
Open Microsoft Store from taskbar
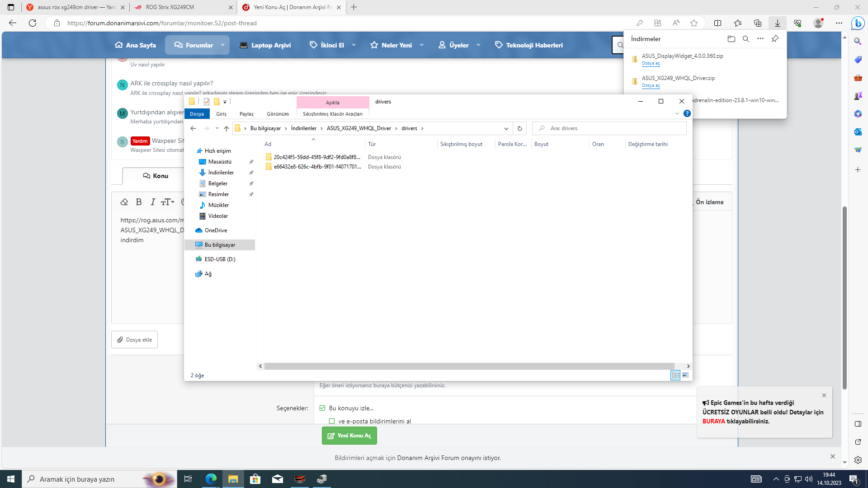coord(255,479)
